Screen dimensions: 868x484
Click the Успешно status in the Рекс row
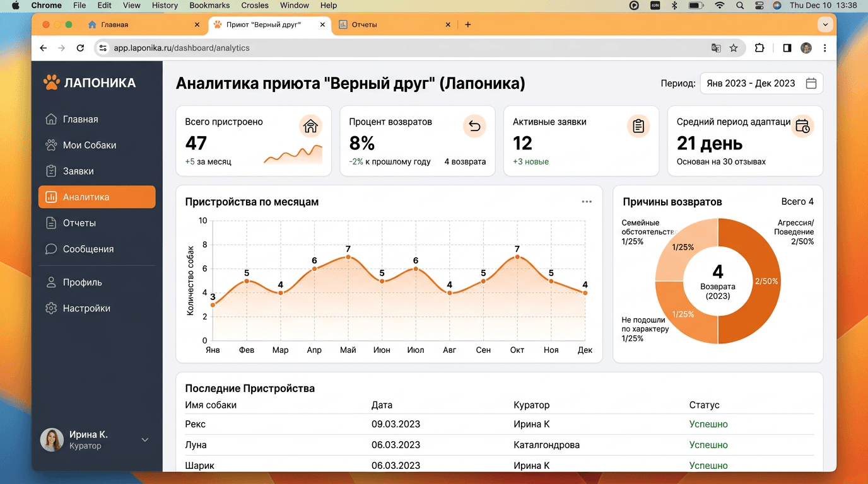708,424
